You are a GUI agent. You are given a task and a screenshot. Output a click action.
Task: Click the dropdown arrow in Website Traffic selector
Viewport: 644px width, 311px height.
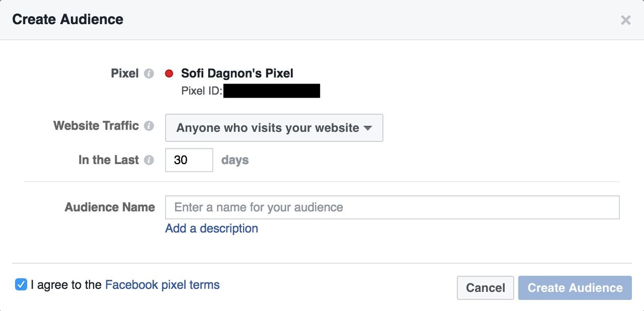click(x=368, y=128)
